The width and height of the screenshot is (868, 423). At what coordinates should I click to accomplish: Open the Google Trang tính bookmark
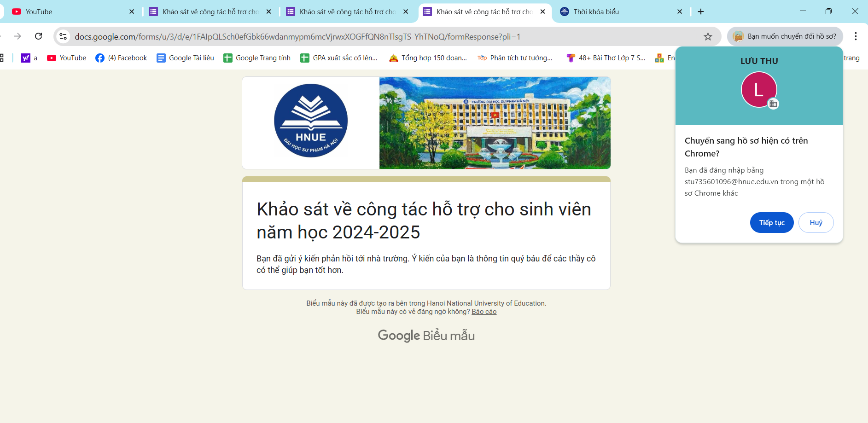coord(257,58)
